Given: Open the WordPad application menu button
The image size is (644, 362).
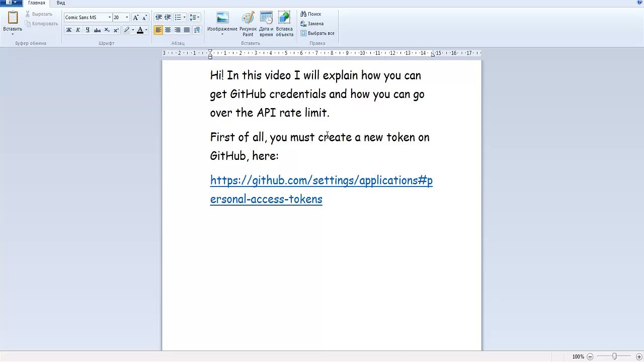Looking at the screenshot, I should 12,3.
